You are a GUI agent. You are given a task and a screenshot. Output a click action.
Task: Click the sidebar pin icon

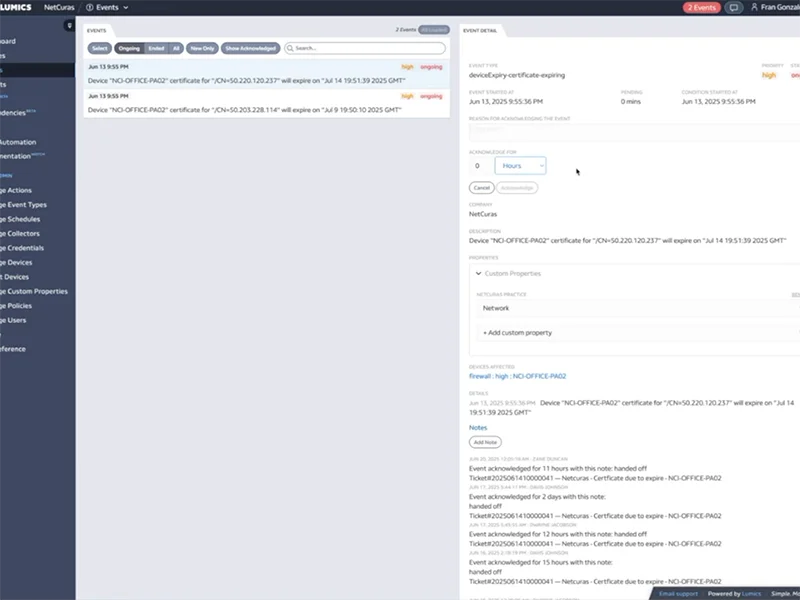[x=69, y=25]
